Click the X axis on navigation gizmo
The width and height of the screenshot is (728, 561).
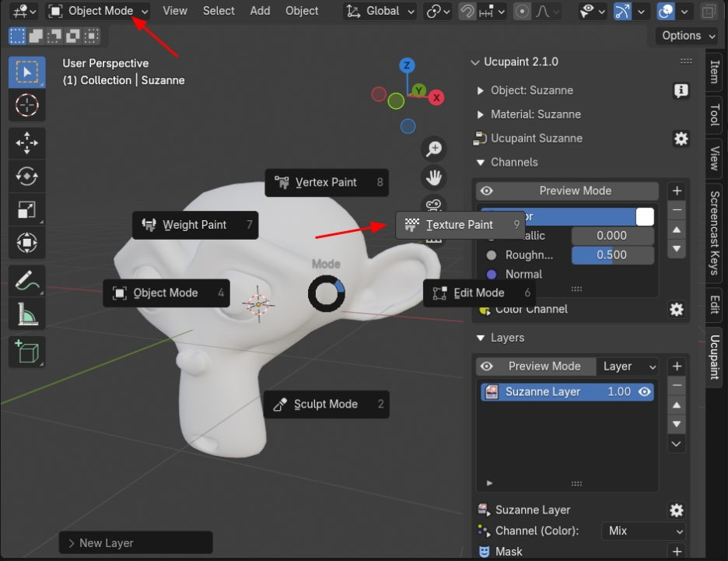point(436,97)
